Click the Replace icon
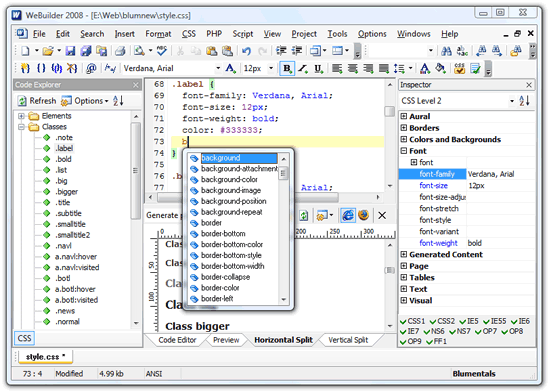 coord(462,51)
